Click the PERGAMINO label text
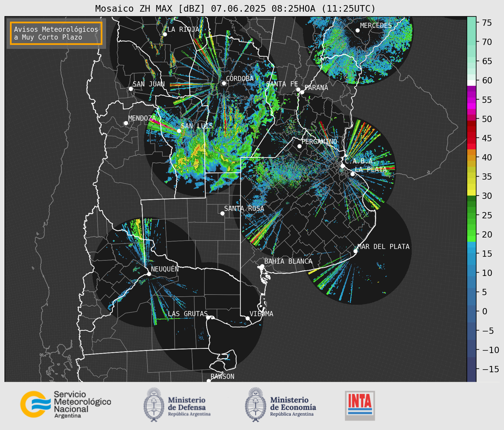This screenshot has height=430, width=504. 319,141
